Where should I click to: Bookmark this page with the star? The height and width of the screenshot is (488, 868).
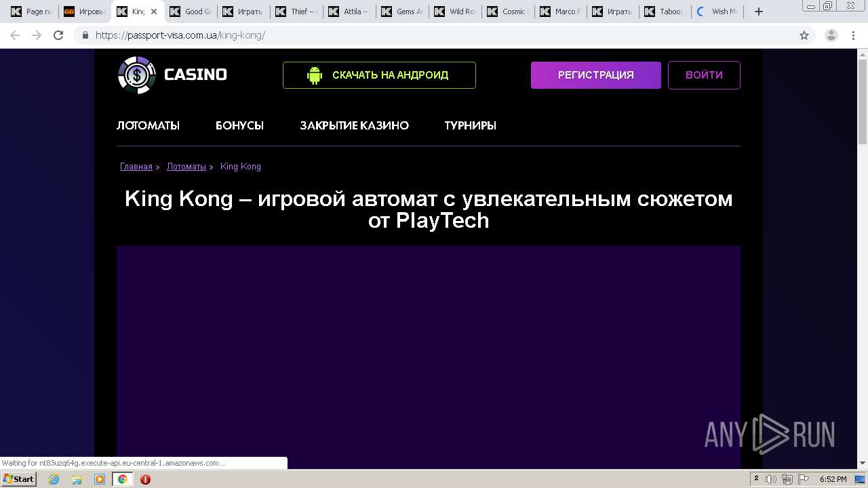click(x=804, y=35)
